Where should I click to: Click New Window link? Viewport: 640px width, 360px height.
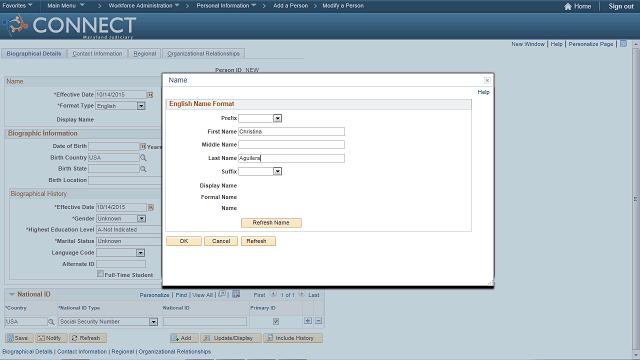click(528, 44)
